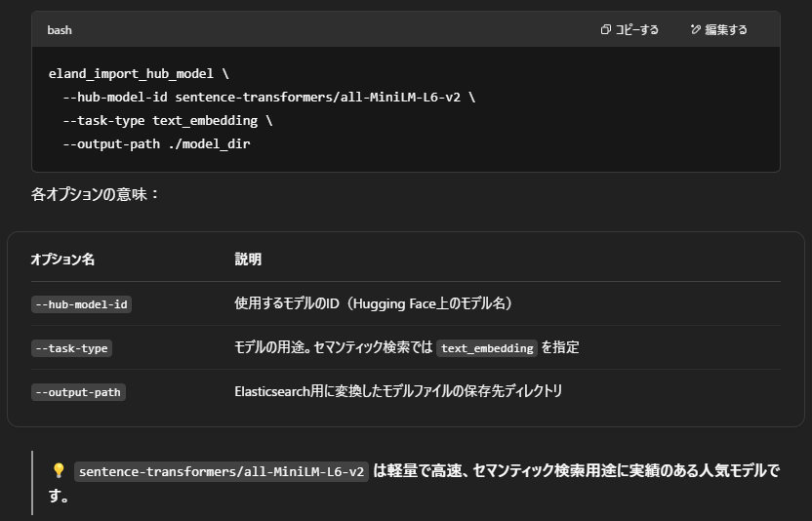Select the --output-path badge in the table

[78, 392]
